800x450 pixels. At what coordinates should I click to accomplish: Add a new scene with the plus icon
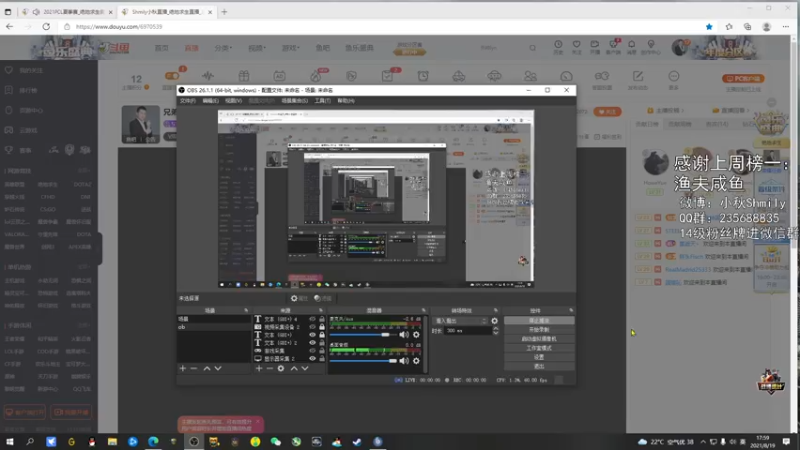click(x=183, y=368)
